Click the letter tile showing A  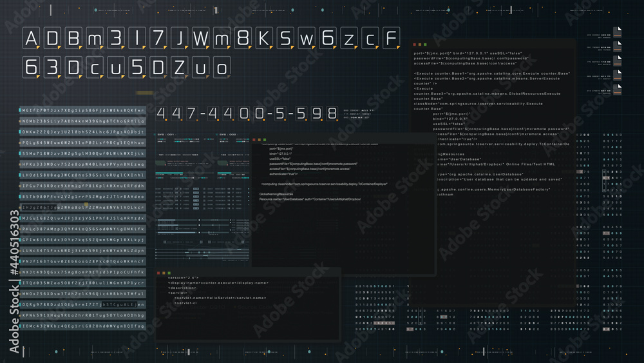[x=31, y=38]
